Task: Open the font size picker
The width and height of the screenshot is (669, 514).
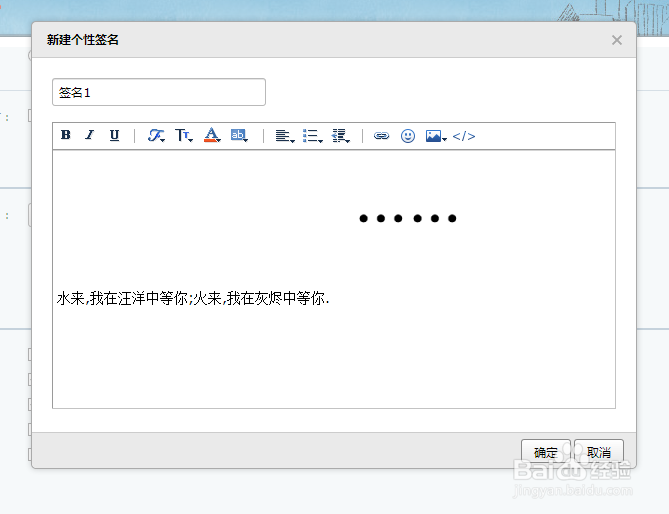Action: [184, 136]
